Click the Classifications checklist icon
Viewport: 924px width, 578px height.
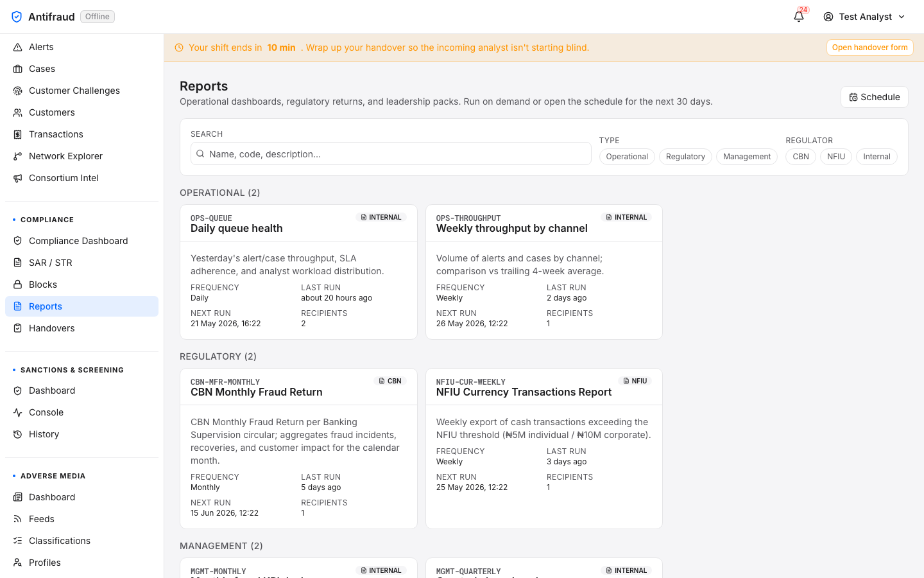[x=18, y=541]
